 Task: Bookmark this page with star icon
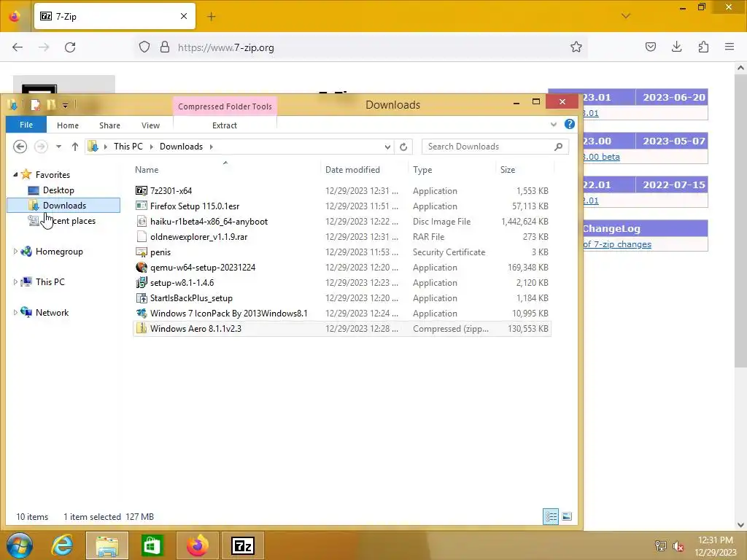coord(576,47)
